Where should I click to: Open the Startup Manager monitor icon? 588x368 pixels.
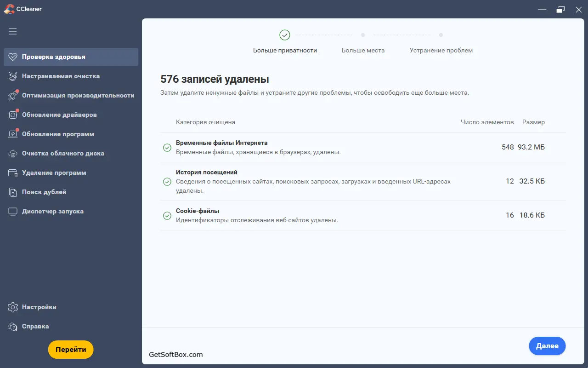coord(13,212)
